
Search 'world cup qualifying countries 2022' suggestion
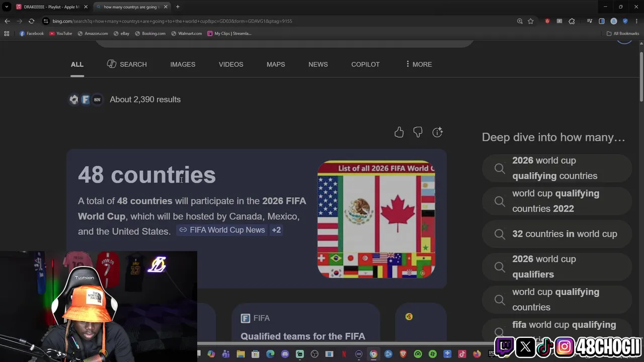click(x=556, y=201)
